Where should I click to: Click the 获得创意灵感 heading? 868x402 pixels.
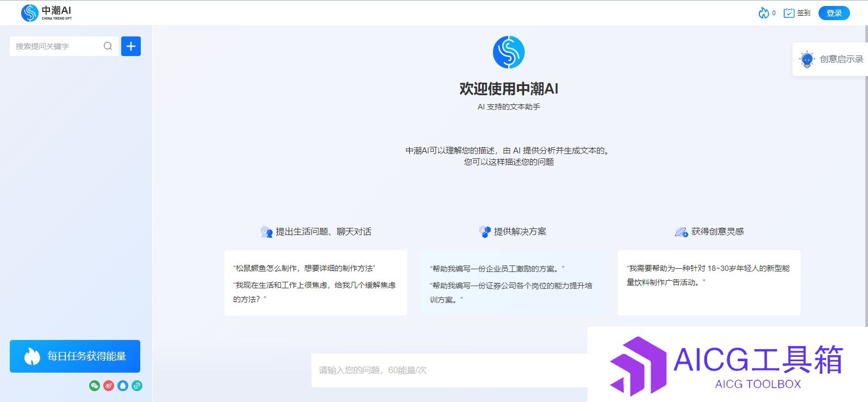click(x=717, y=232)
